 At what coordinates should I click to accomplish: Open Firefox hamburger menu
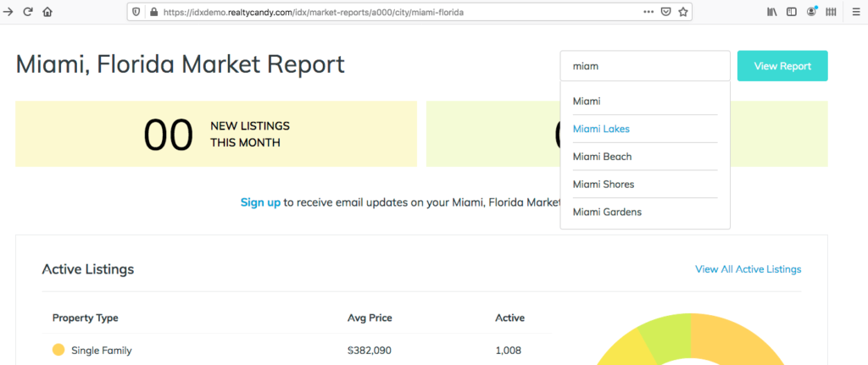856,12
